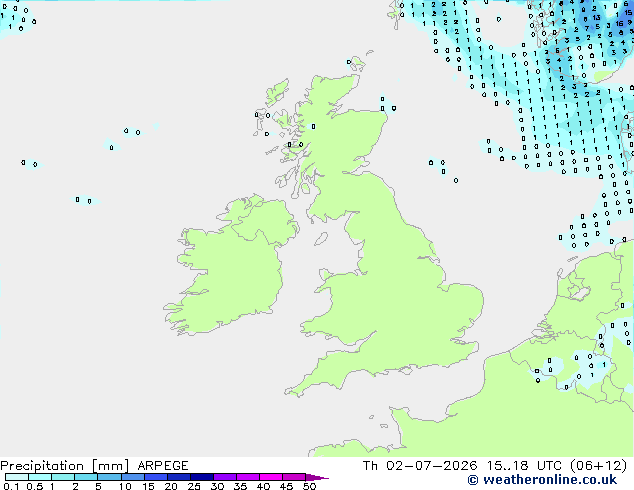Click the 2–5 mm legend color swatch
The image size is (634, 490).
pyautogui.click(x=86, y=477)
